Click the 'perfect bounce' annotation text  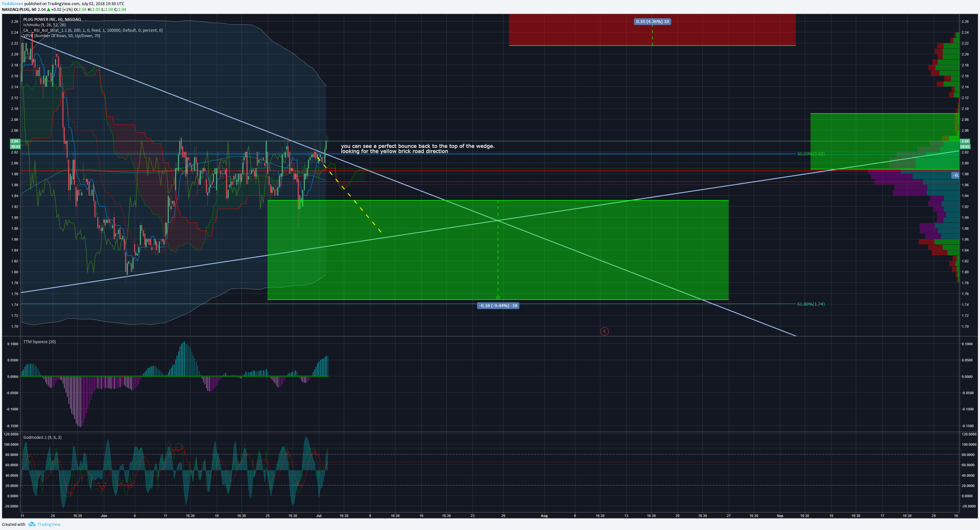pyautogui.click(x=418, y=146)
